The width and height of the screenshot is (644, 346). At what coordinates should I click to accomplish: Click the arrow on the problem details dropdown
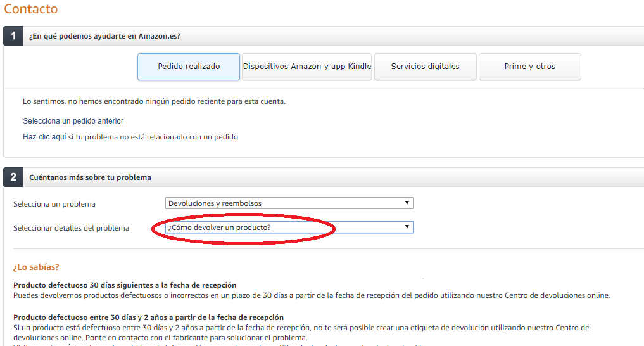coord(407,227)
